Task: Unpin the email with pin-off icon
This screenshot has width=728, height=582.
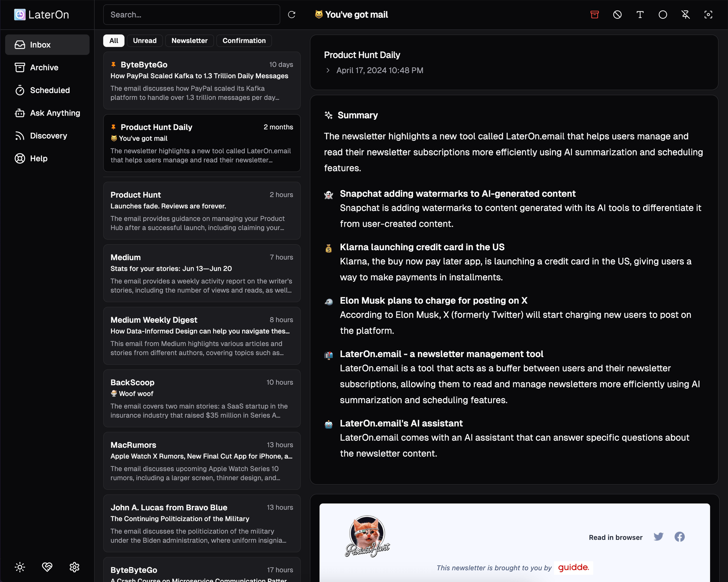Action: (x=686, y=15)
